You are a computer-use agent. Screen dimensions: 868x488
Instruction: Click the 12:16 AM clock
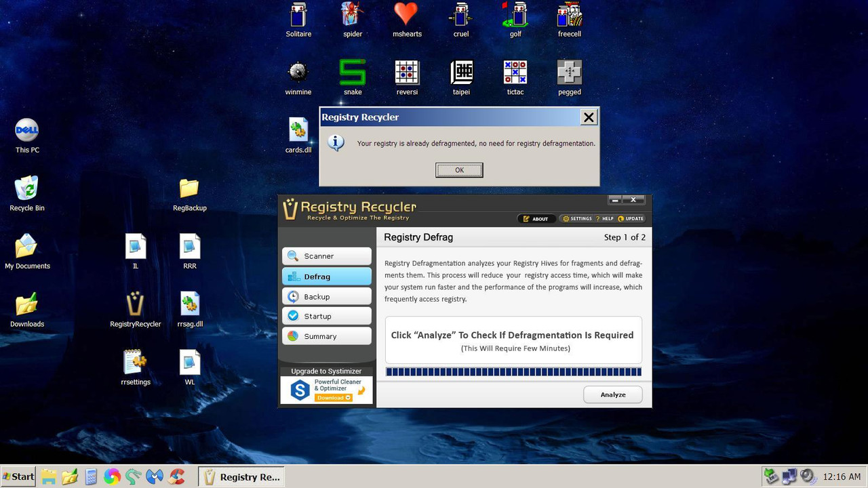click(842, 477)
